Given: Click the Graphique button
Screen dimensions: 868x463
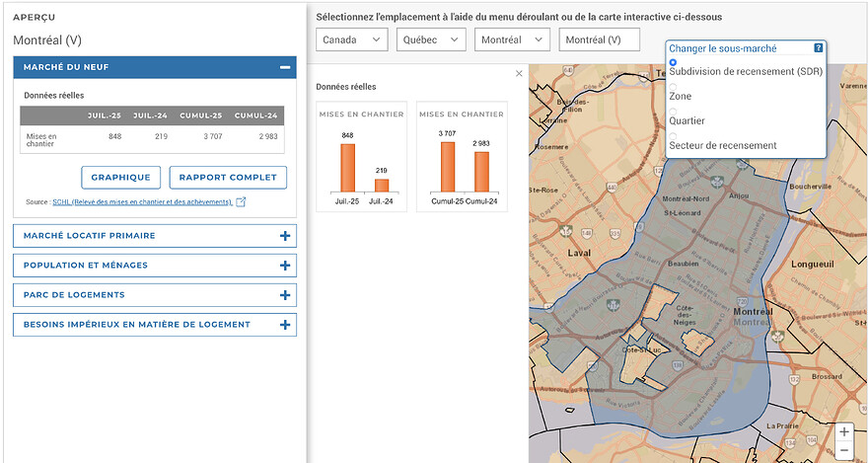Looking at the screenshot, I should pyautogui.click(x=120, y=178).
